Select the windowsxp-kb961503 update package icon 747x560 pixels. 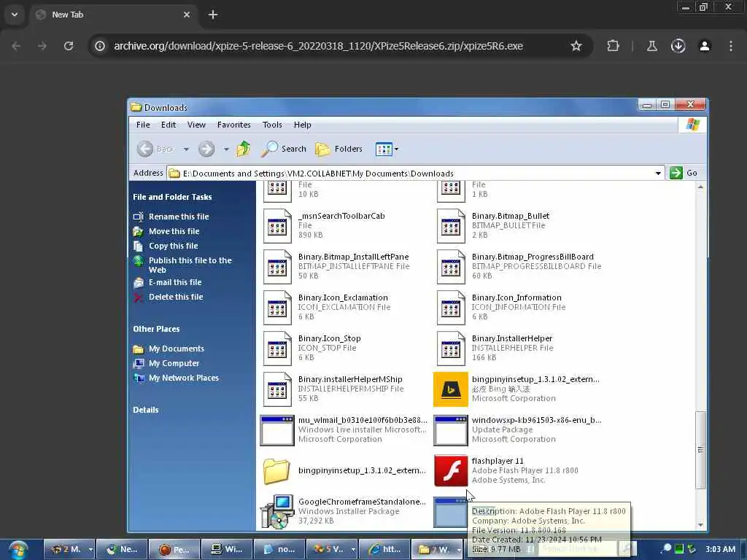(x=451, y=430)
